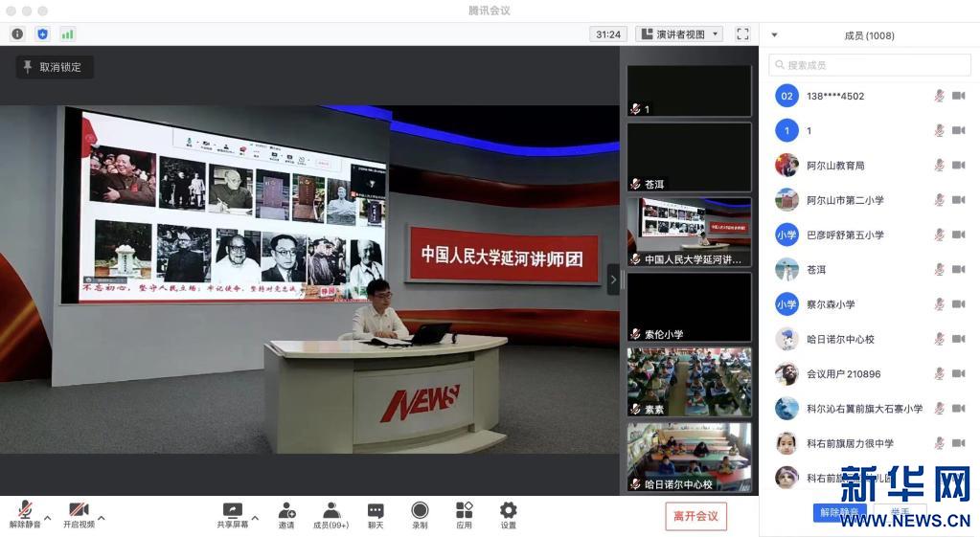This screenshot has width=980, height=537.
Task: Select member 巴彦呼舒第五小学 in list
Action: click(x=870, y=235)
